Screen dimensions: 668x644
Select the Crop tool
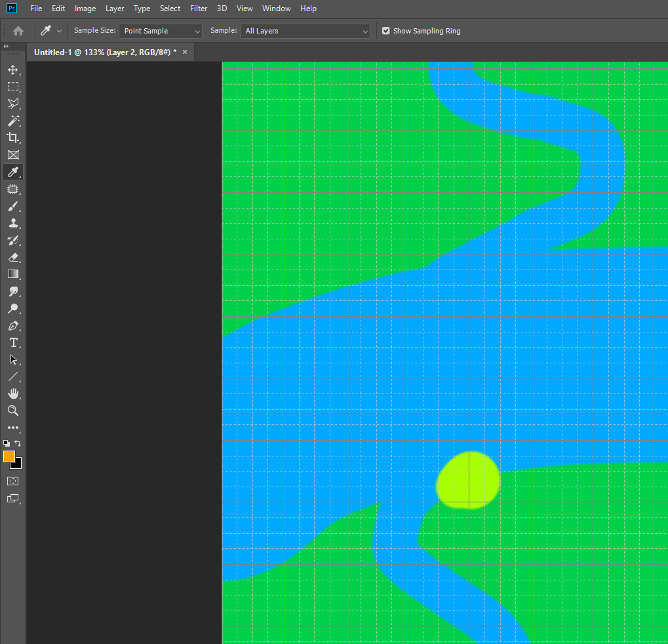pyautogui.click(x=12, y=138)
